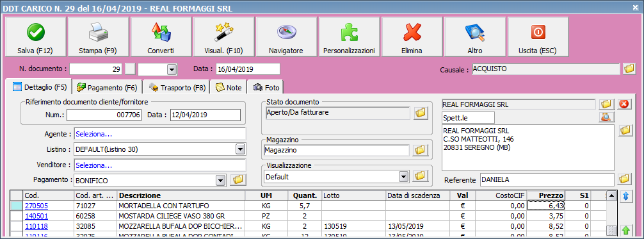Expand the Listino DEFAULT dropdown

(x=240, y=149)
